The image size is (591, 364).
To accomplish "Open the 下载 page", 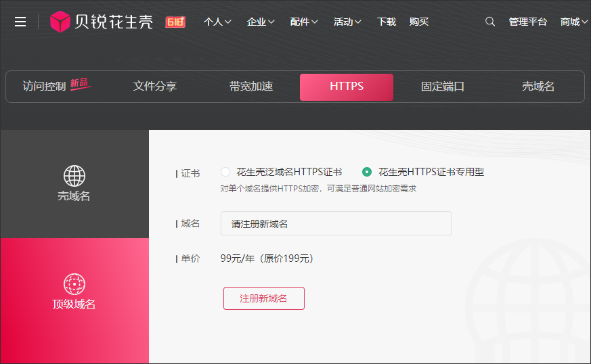I will coord(387,22).
